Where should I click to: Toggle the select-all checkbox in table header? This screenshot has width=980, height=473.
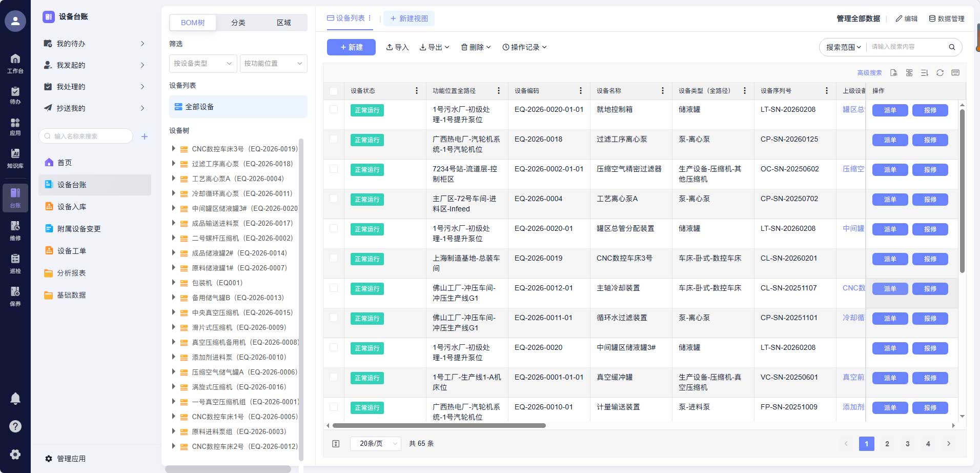click(334, 91)
